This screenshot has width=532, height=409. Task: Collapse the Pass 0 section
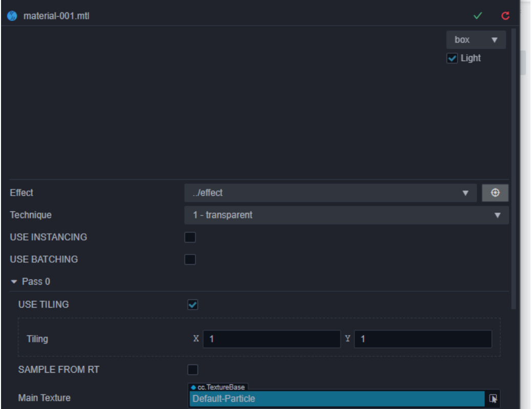tap(14, 282)
